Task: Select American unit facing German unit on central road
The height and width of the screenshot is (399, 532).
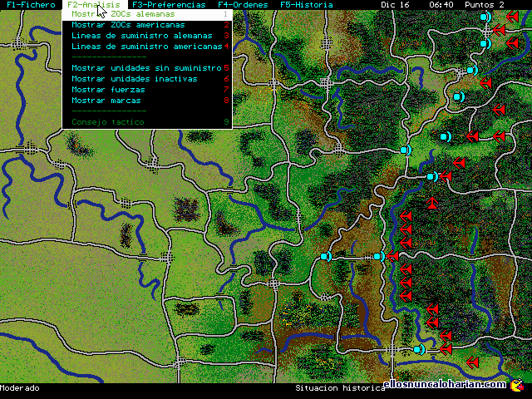Action: [x=379, y=257]
